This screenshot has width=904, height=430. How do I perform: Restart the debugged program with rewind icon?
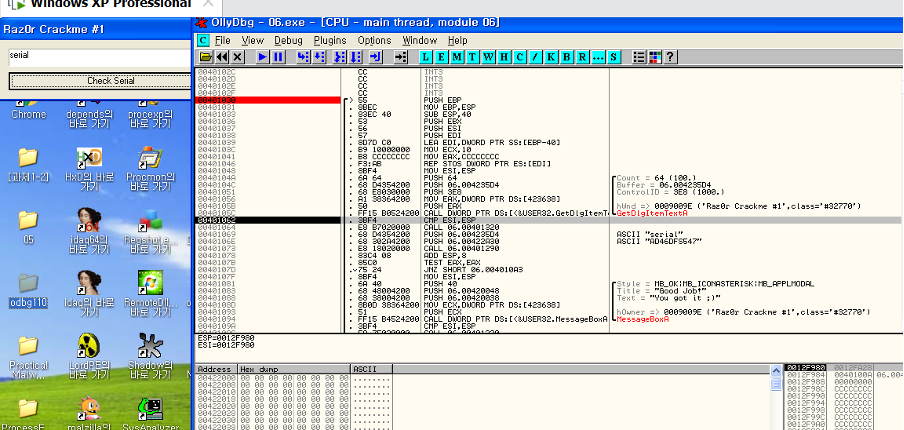coord(221,57)
